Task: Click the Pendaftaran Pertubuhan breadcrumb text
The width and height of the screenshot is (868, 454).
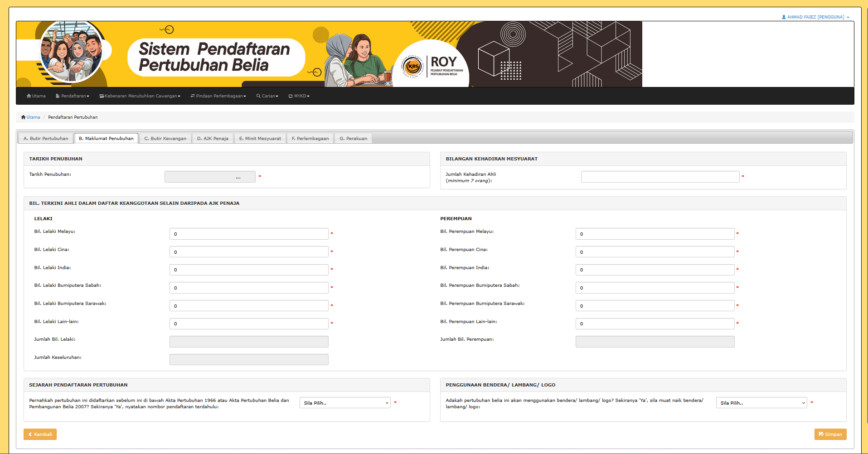Action: coord(73,117)
